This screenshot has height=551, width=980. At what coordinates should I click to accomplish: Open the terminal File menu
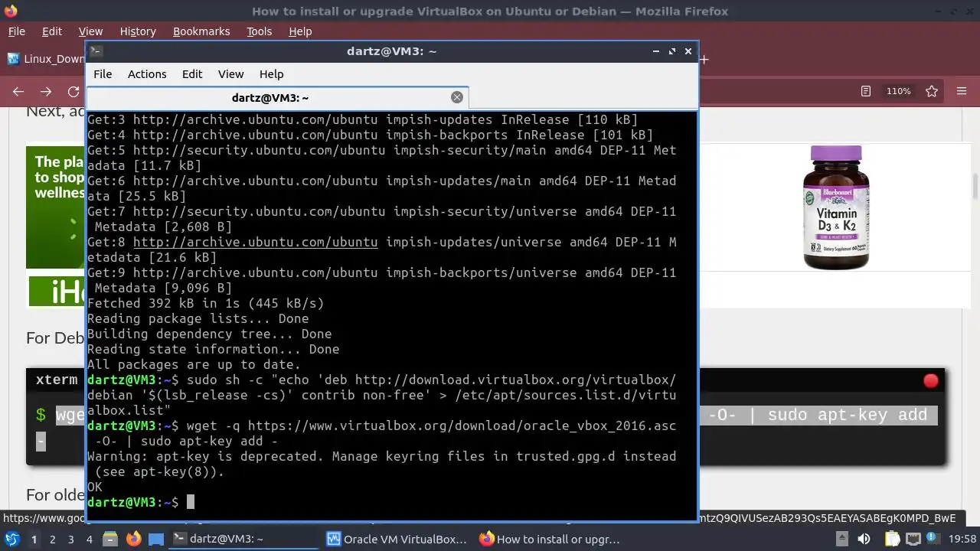pos(103,74)
